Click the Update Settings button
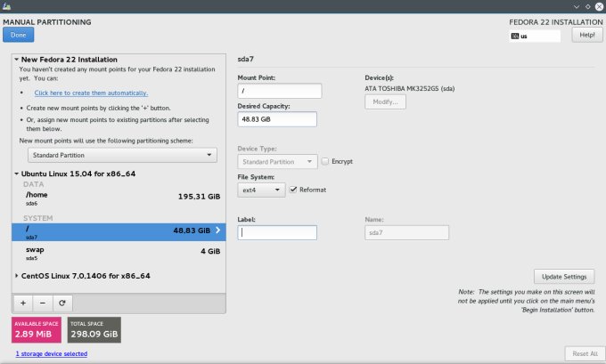This screenshot has width=606, height=364. (x=563, y=276)
